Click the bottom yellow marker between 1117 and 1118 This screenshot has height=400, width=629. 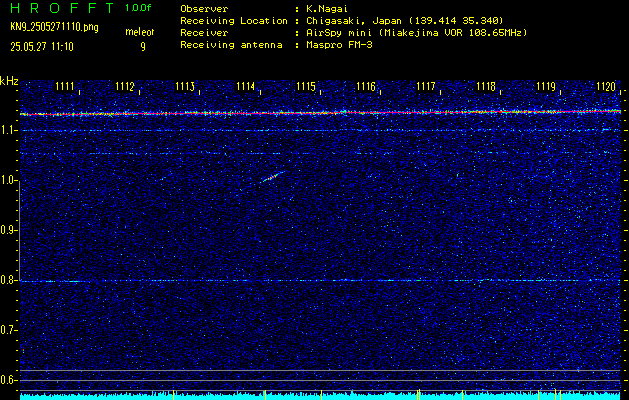click(x=462, y=395)
